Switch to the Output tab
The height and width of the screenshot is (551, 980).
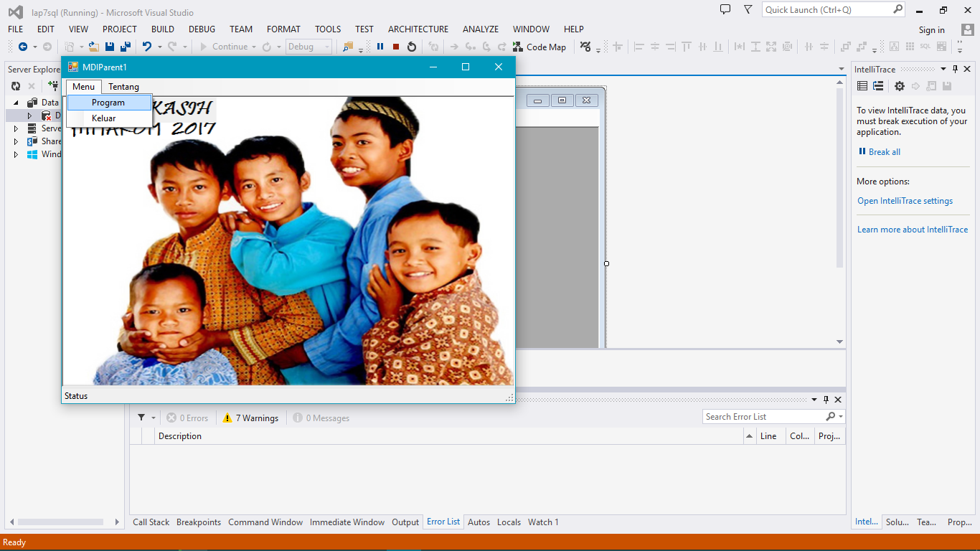[405, 522]
